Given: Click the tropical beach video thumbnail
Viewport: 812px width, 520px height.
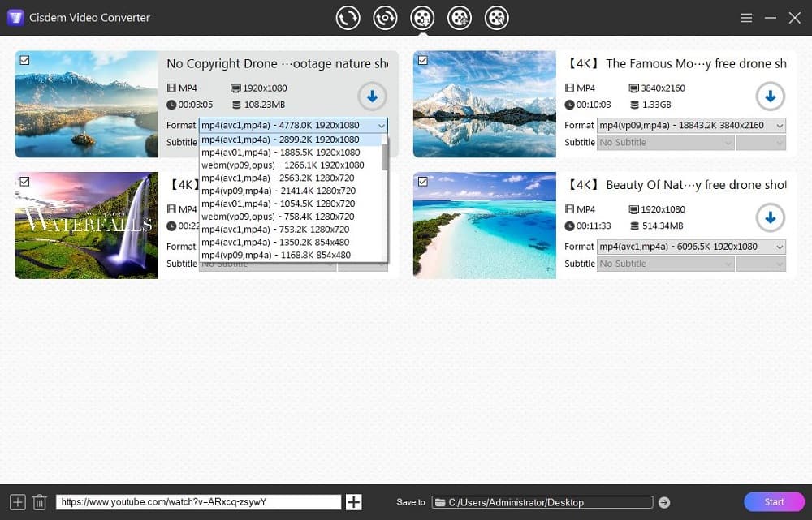Looking at the screenshot, I should (485, 226).
